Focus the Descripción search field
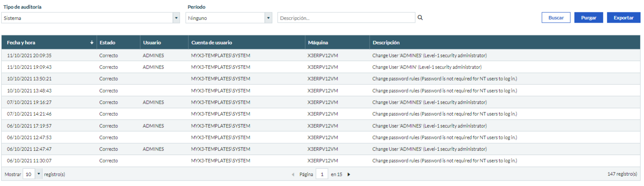The image size is (644, 186). pos(346,18)
